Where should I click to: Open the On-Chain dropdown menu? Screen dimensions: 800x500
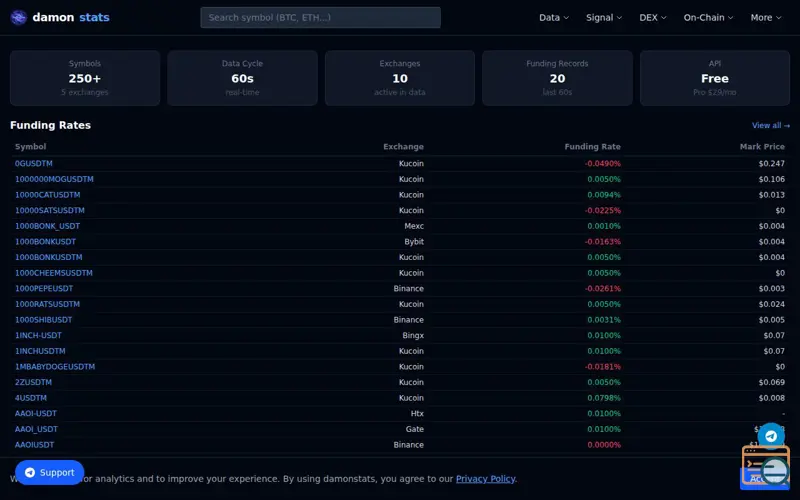(708, 17)
